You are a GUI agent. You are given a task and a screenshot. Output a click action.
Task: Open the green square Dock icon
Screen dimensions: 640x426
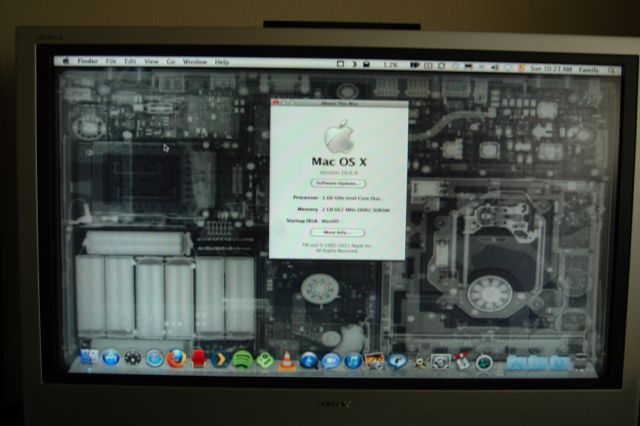tap(264, 360)
